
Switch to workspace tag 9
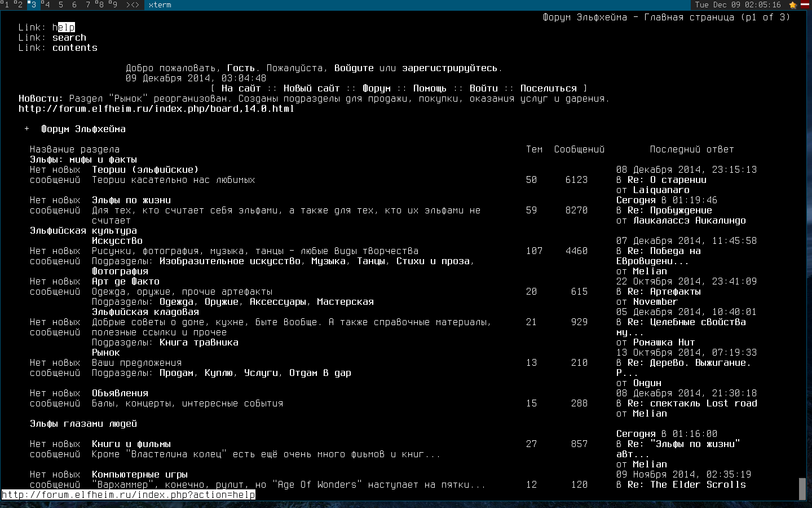(x=114, y=5)
